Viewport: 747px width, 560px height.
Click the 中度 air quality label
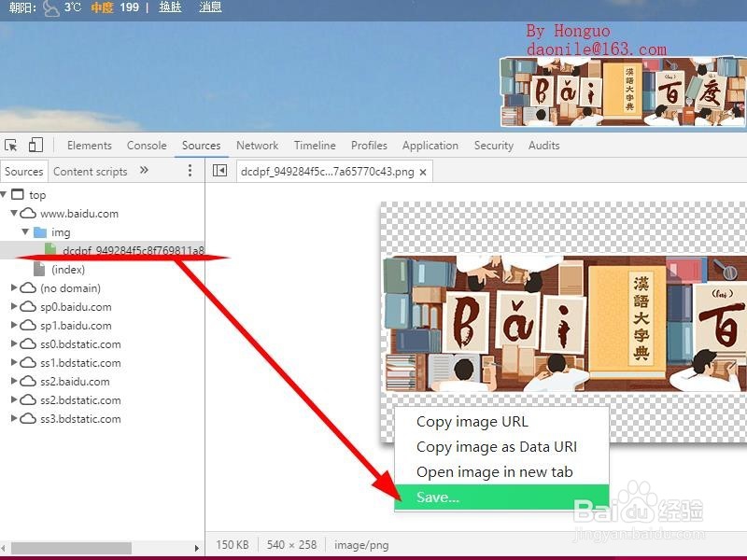click(102, 7)
